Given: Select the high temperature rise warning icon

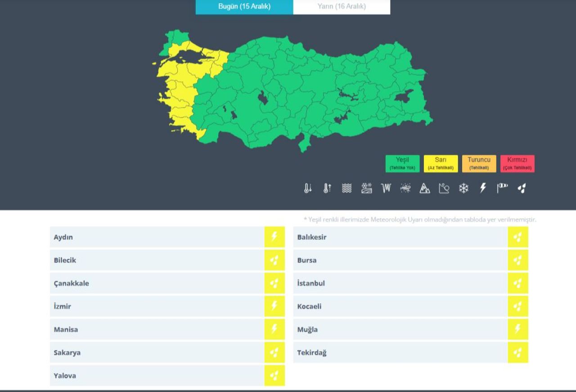Looking at the screenshot, I should point(327,188).
